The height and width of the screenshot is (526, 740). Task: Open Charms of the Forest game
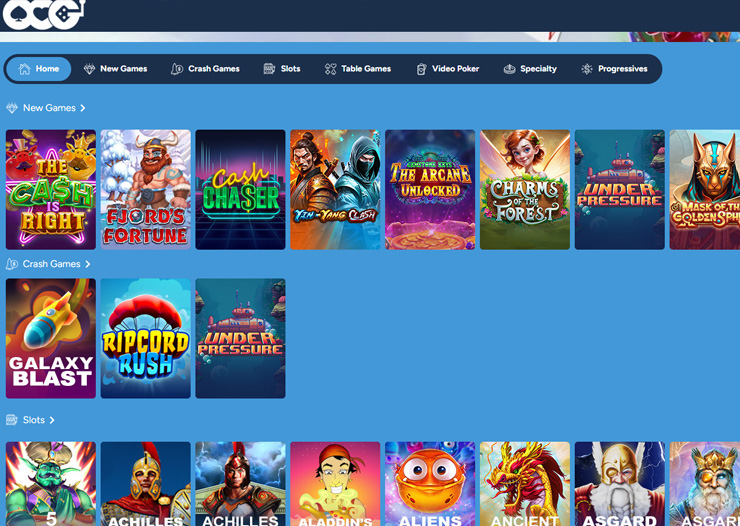pos(525,190)
